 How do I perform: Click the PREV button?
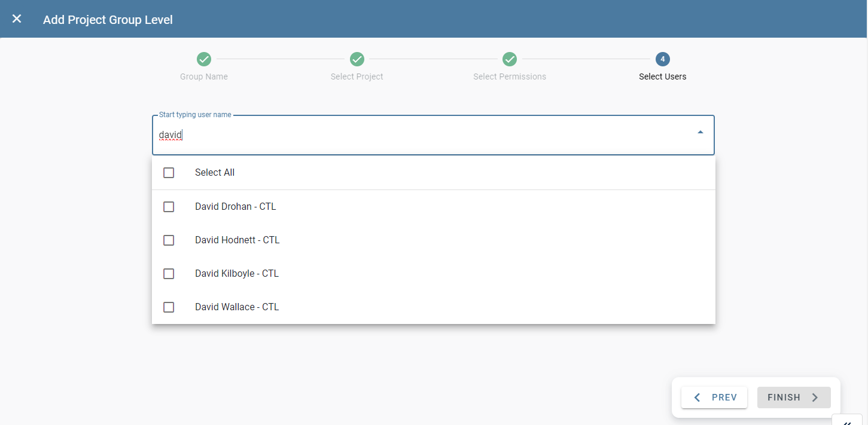(714, 397)
